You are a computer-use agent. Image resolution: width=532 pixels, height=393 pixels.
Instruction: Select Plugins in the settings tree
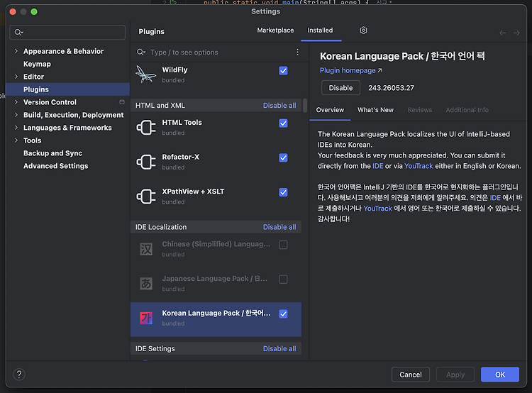pyautogui.click(x=68, y=89)
